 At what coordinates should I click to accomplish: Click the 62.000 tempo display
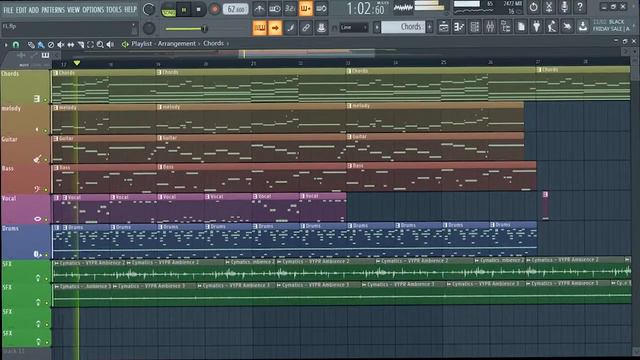(236, 9)
